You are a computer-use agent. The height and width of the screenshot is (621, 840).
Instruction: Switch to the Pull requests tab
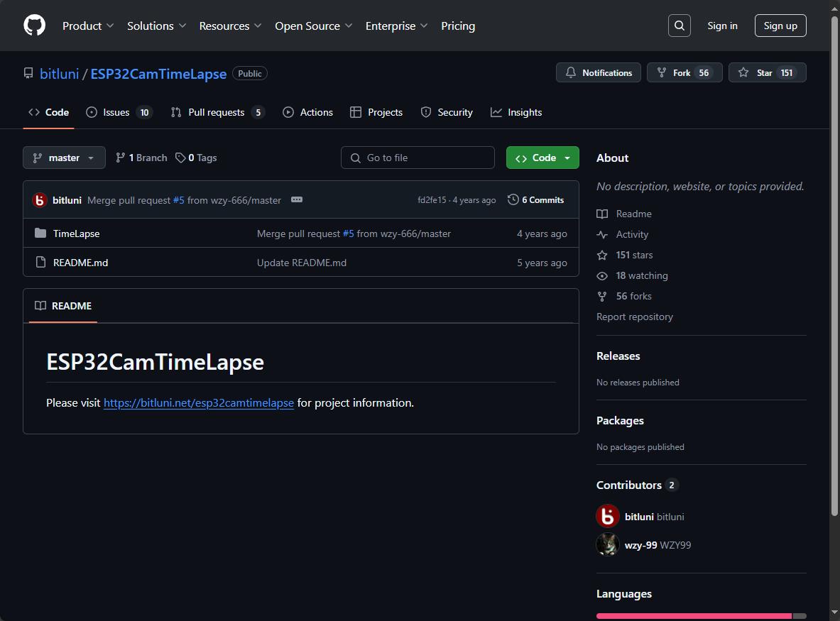pos(217,112)
